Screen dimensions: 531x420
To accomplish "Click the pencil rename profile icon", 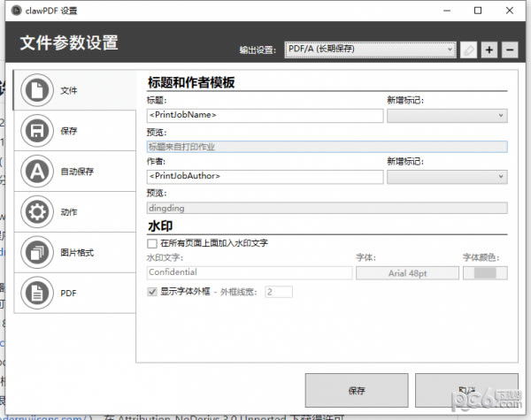I will click(469, 50).
